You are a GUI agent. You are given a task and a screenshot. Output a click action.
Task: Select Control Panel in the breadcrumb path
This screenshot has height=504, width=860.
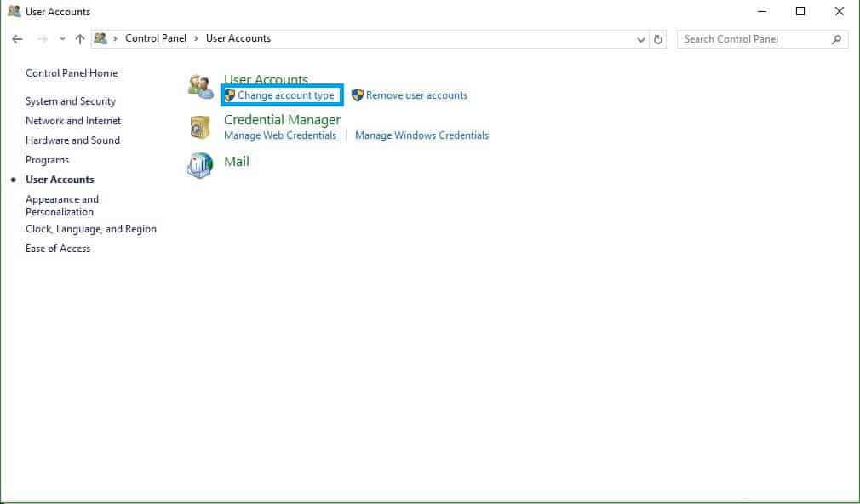pos(156,38)
